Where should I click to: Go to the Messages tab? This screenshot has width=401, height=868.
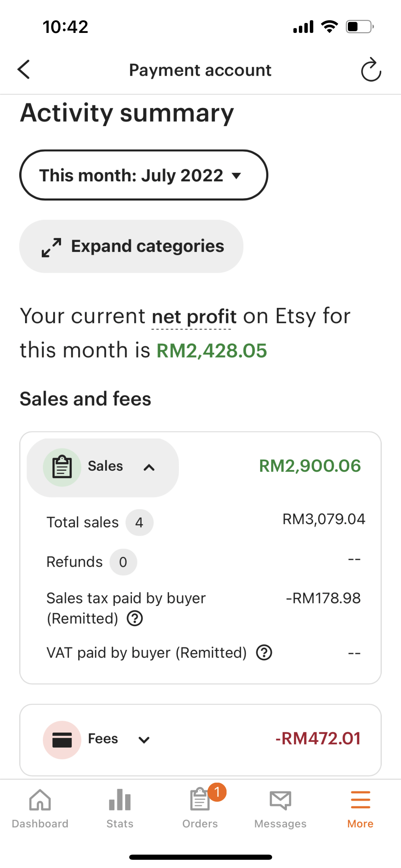280,808
